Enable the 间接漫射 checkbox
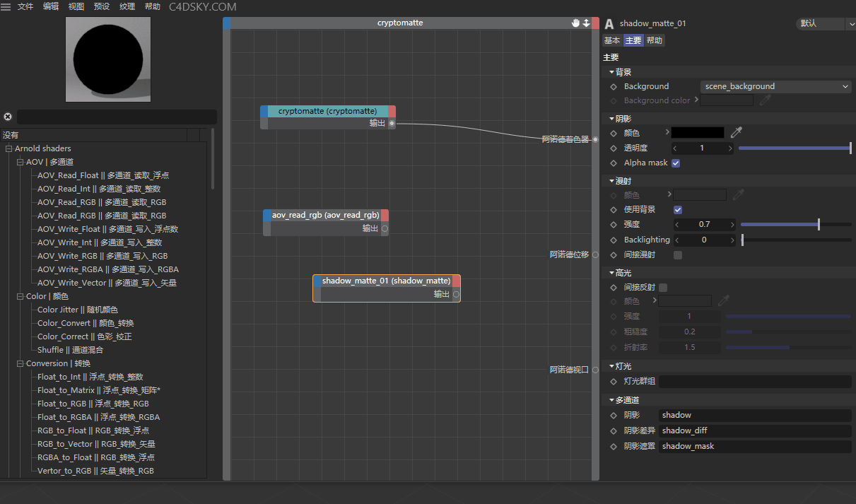 [678, 255]
